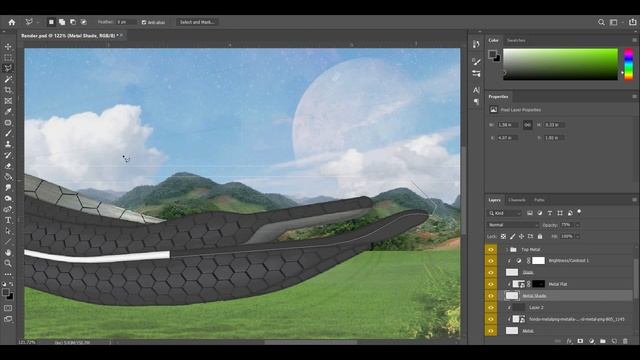
Task: Select the Color panel tab
Action: click(x=493, y=40)
